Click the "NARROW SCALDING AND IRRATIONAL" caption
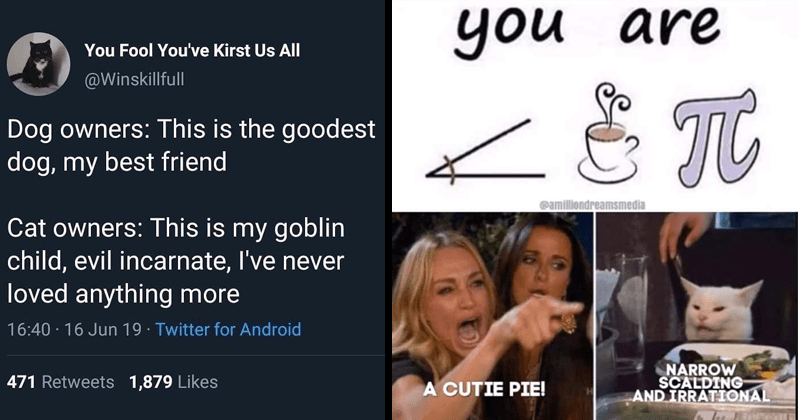800x420 pixels. pyautogui.click(x=701, y=383)
